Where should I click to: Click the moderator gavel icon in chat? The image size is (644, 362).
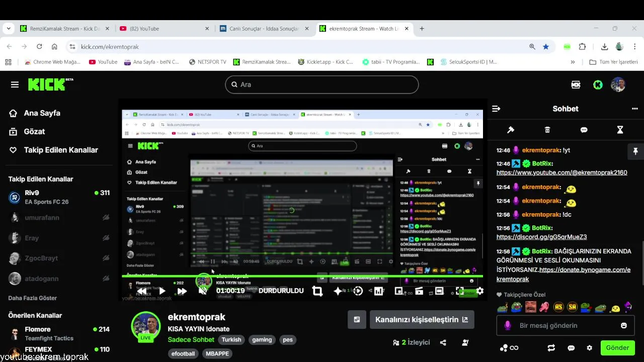(511, 130)
